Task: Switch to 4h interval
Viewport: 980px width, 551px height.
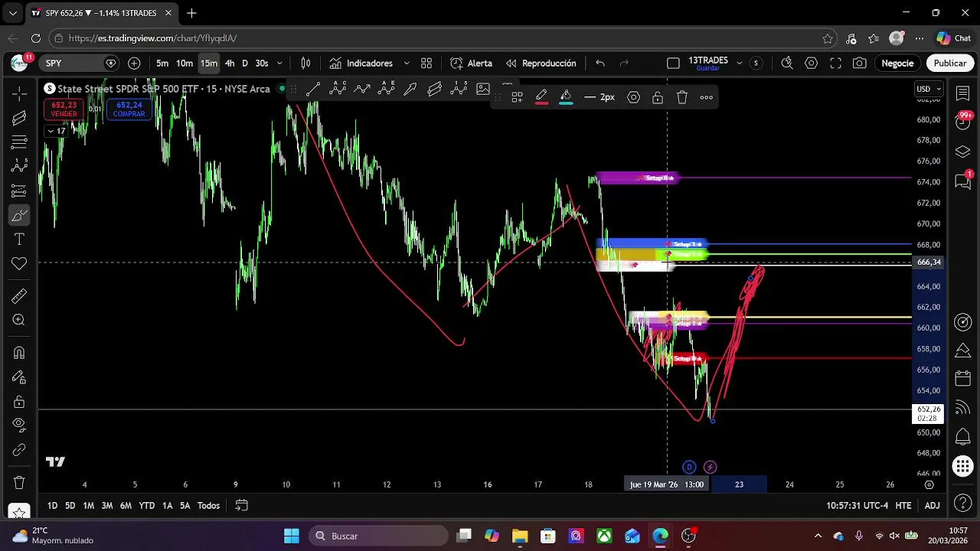Action: [x=230, y=64]
